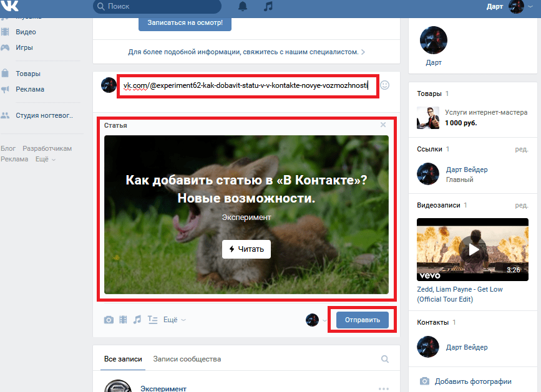Open the three-dot menu on Эксперимент post
Image resolution: width=541 pixels, height=392 pixels.
click(x=383, y=388)
